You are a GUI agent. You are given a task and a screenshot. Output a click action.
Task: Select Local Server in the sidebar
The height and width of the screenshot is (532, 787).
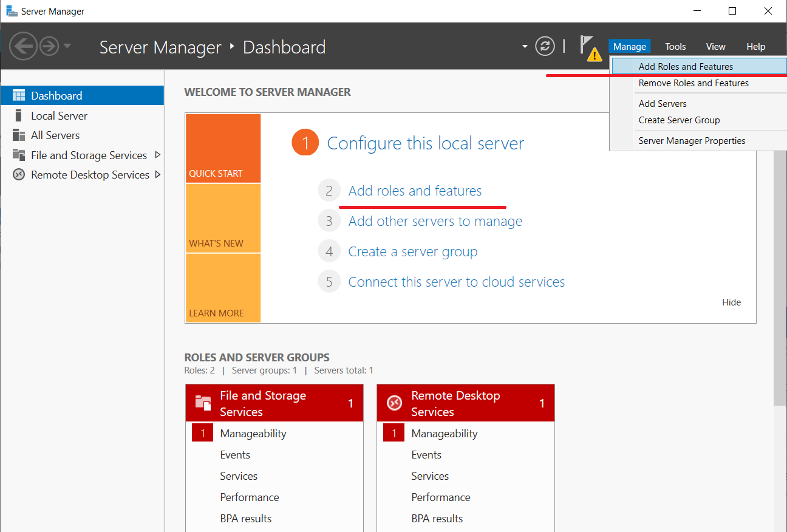(x=58, y=115)
